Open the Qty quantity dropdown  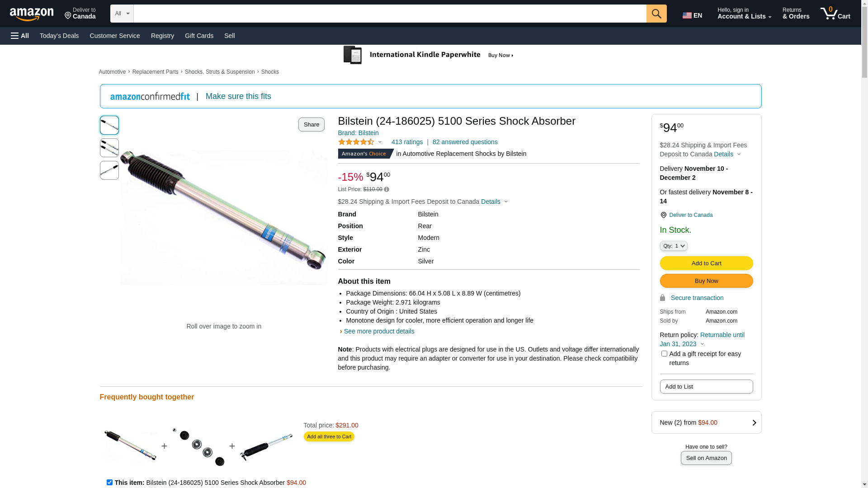(674, 246)
